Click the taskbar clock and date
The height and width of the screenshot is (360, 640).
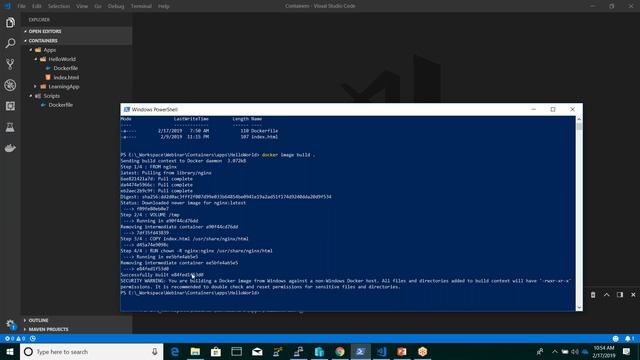tap(604, 351)
